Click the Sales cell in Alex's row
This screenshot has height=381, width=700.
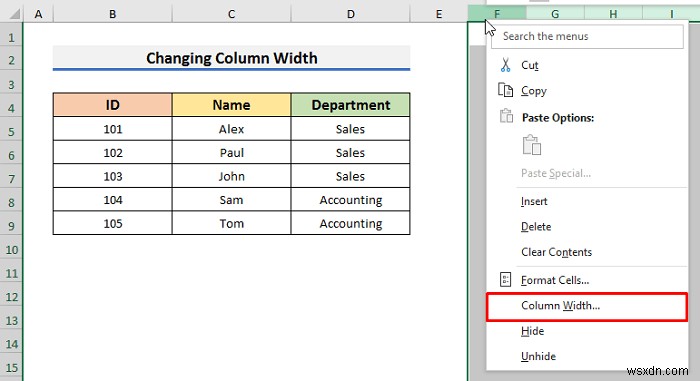[x=350, y=129]
